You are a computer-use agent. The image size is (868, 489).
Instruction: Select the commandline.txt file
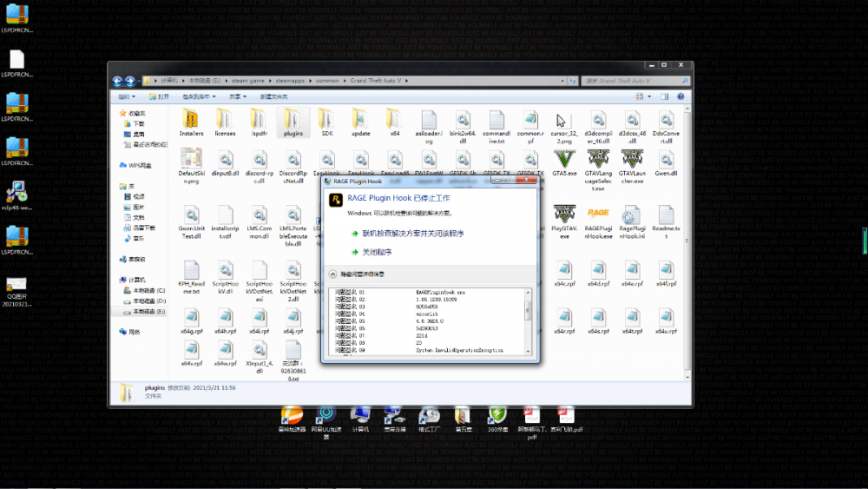496,127
